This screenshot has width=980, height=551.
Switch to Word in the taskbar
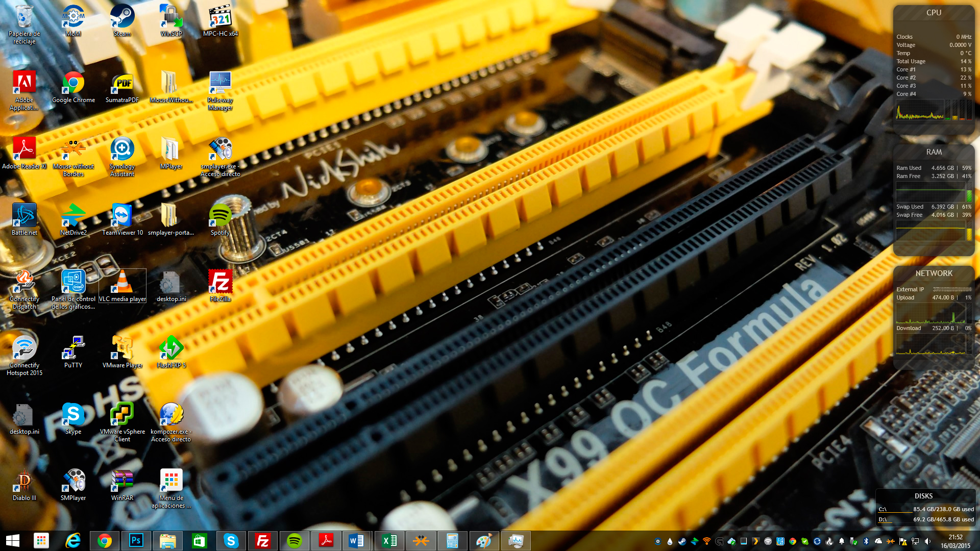click(357, 541)
